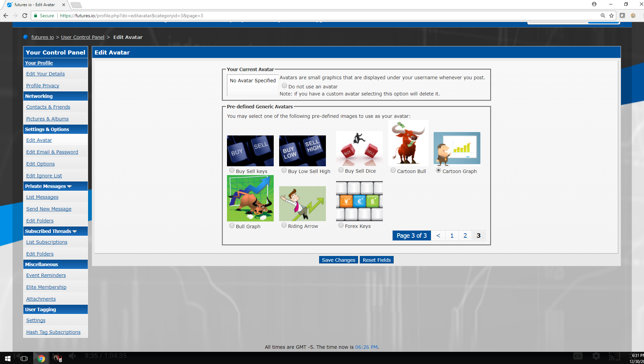Click the blue futures io breadcrumb icon
The height and width of the screenshot is (364, 644).
click(x=26, y=37)
